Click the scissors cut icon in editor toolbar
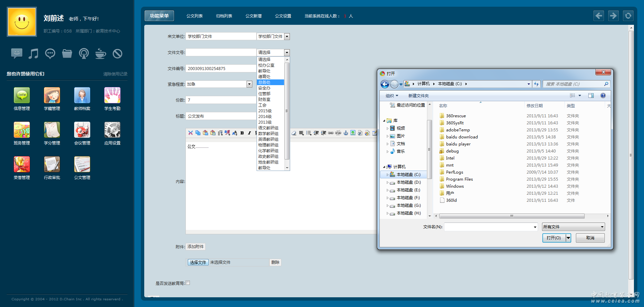The height and width of the screenshot is (307, 644). tap(191, 133)
